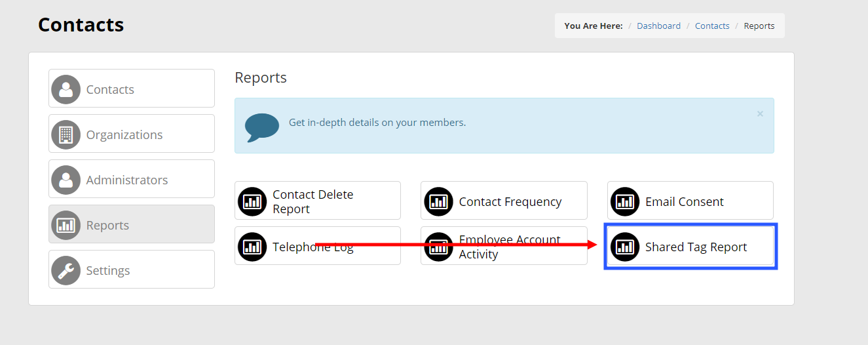The width and height of the screenshot is (868, 345).
Task: Go to Contacts via the breadcrumb
Action: coord(712,26)
